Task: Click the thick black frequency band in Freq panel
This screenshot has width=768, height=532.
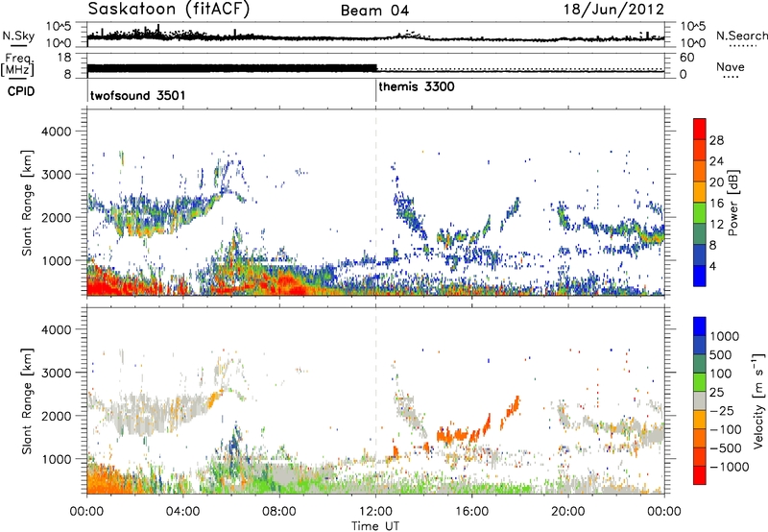Action: 231,68
